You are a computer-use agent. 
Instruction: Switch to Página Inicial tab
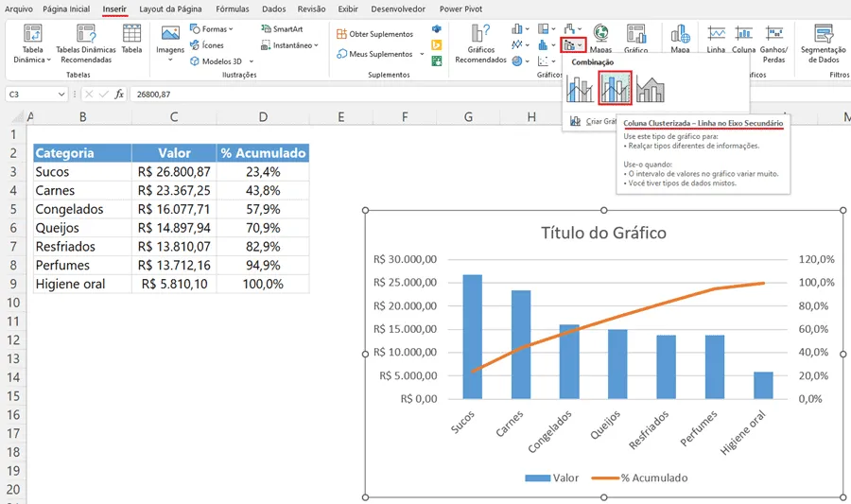point(66,9)
